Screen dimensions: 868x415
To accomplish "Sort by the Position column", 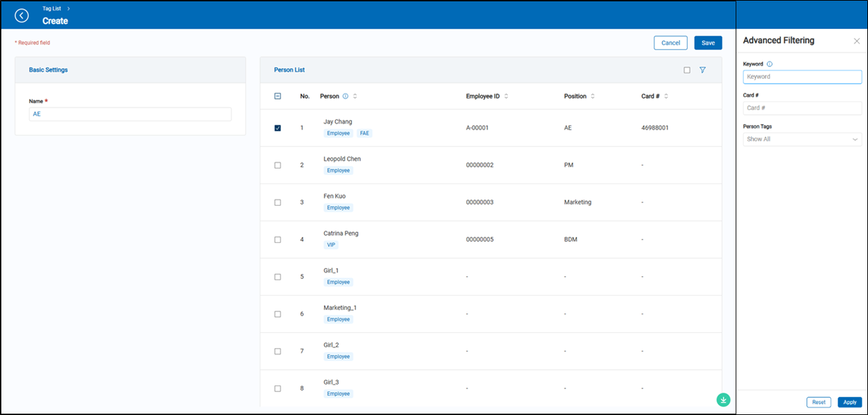I will pos(593,97).
